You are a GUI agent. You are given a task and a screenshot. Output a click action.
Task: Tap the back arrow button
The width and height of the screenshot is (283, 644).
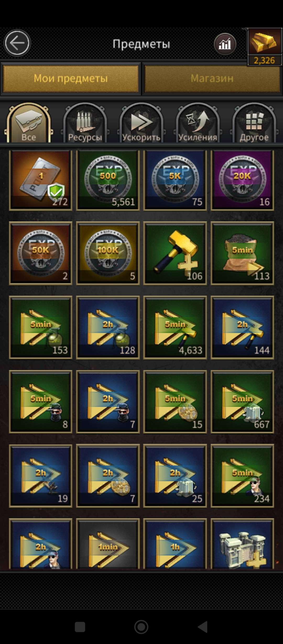click(x=17, y=43)
